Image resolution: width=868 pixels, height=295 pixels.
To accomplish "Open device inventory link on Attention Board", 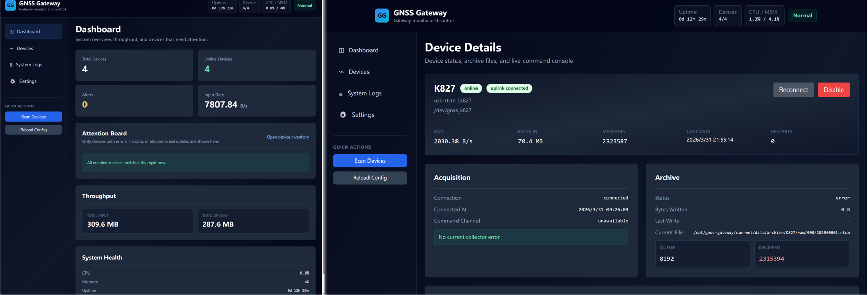I will pyautogui.click(x=288, y=137).
